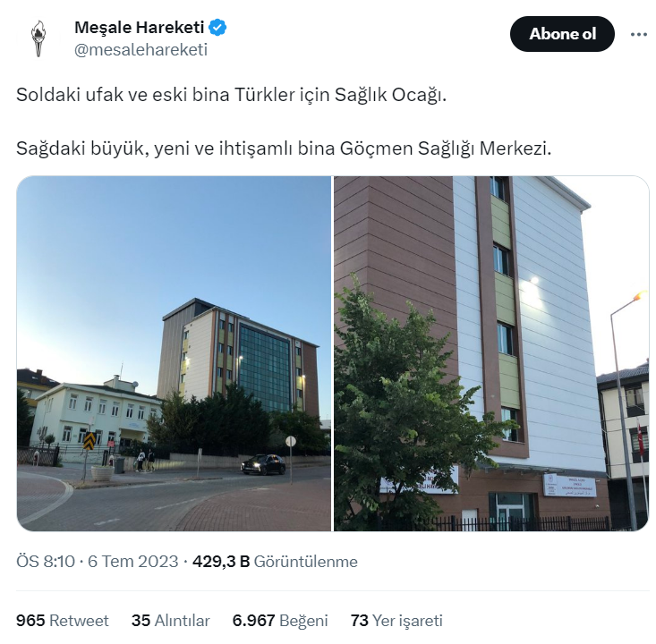Subscribe with the Abone ol button
The width and height of the screenshot is (656, 644).
click(562, 34)
